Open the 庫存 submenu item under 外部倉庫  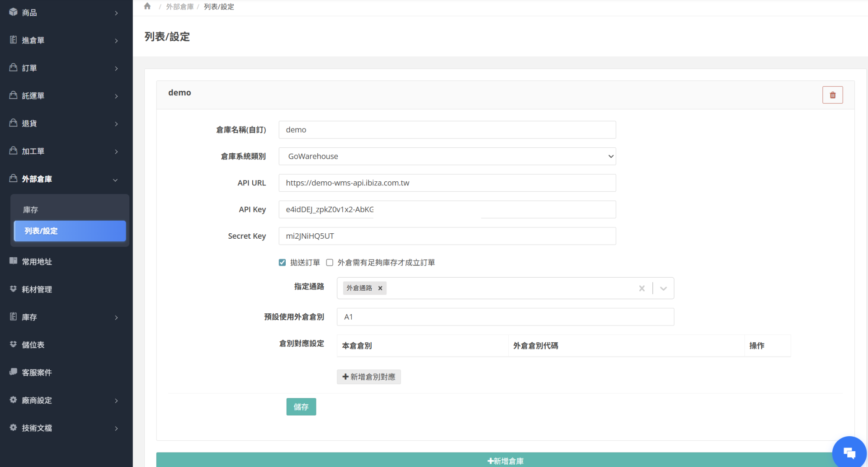(31, 210)
